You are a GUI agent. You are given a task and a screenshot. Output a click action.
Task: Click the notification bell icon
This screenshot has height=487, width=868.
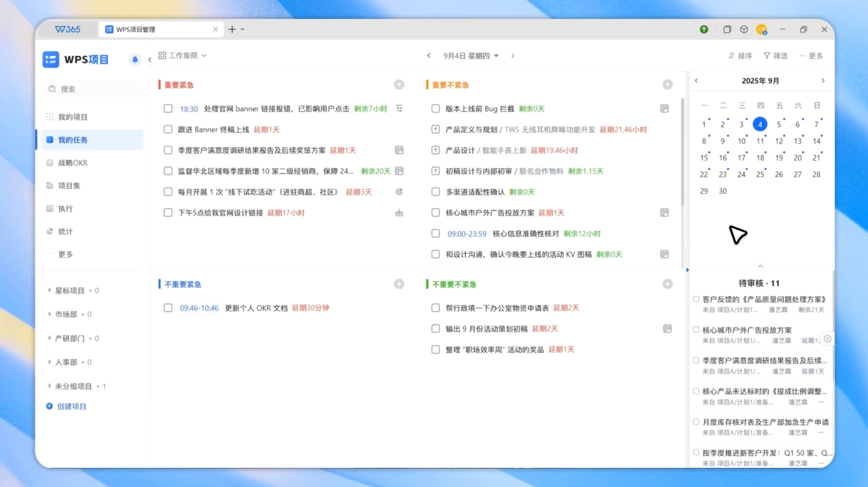pyautogui.click(x=135, y=60)
